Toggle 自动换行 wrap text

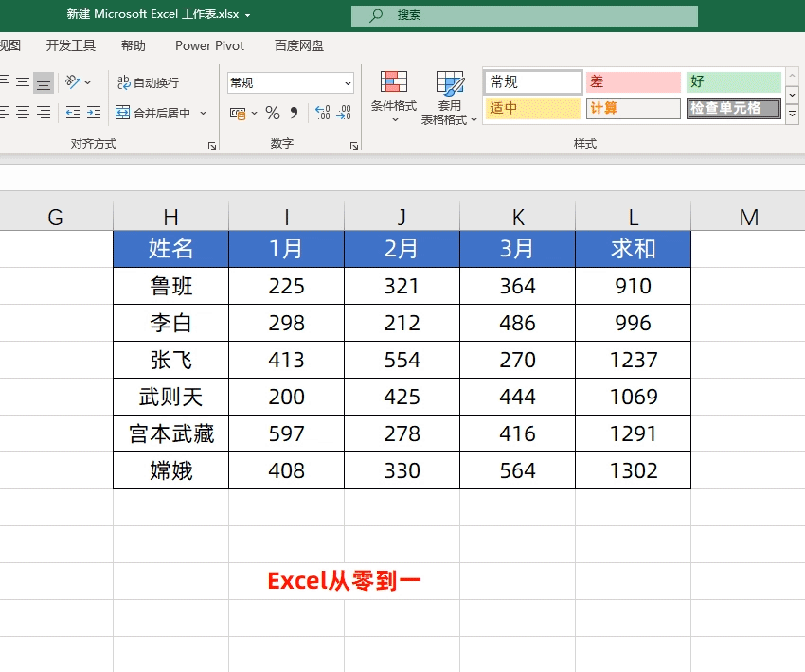click(x=148, y=82)
